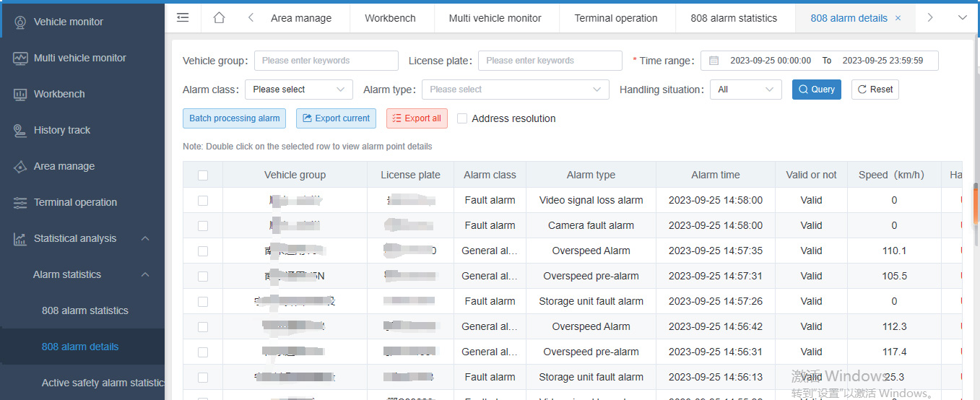This screenshot has width=980, height=400.
Task: Click the Alarm type column header
Action: pos(591,175)
